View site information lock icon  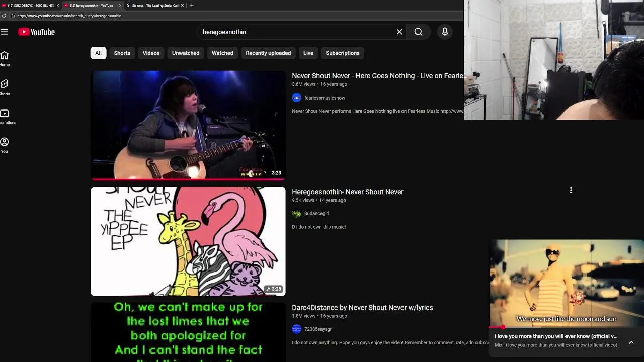click(13, 16)
